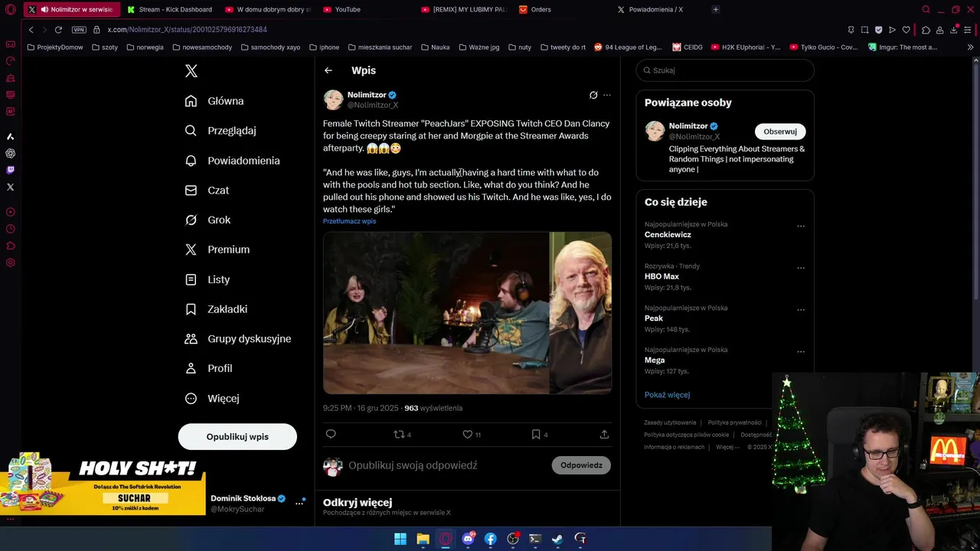Open X icon in Opera sidebar
Image resolution: width=980 pixels, height=551 pixels.
[10, 187]
